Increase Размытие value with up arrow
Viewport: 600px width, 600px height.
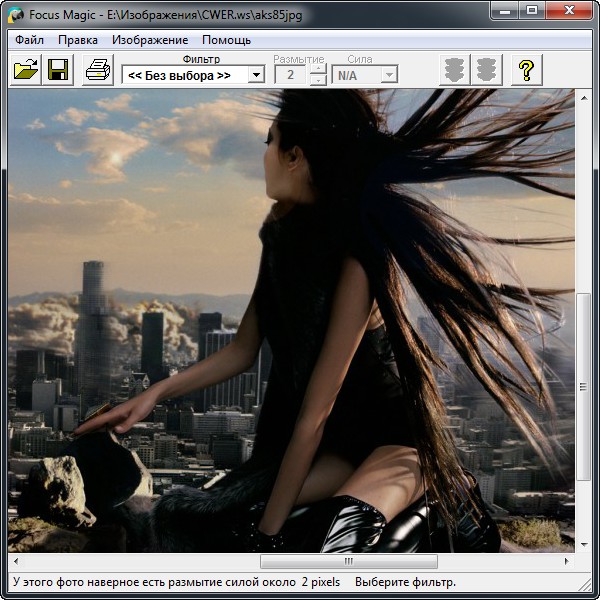[x=317, y=69]
